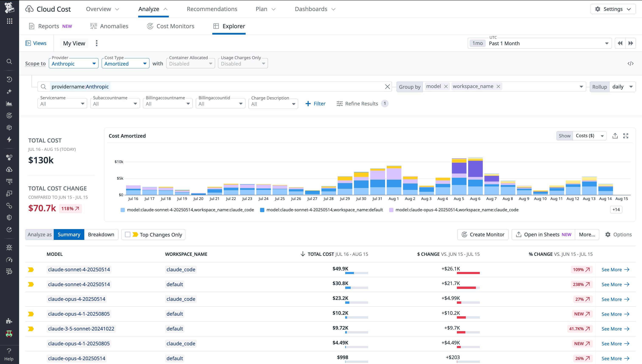Open the Provider dropdown showing Anthropic
The image size is (642, 364).
tap(73, 63)
